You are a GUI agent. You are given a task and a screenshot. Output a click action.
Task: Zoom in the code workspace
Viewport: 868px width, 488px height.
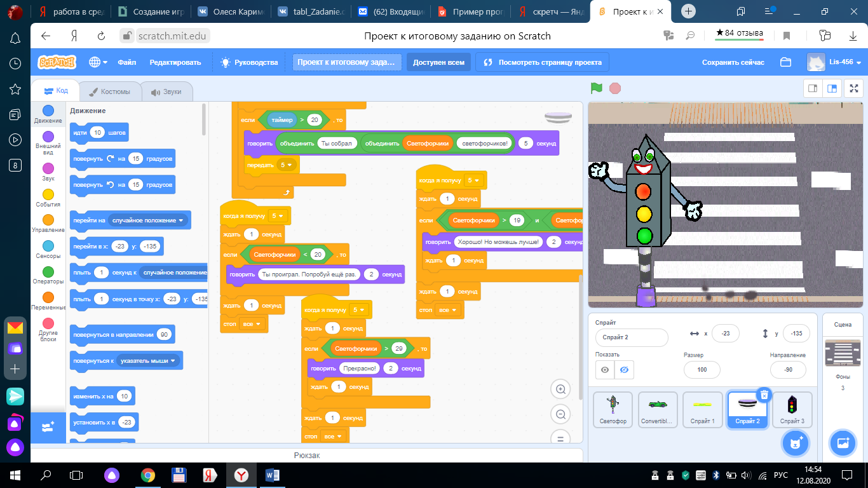pyautogui.click(x=560, y=389)
